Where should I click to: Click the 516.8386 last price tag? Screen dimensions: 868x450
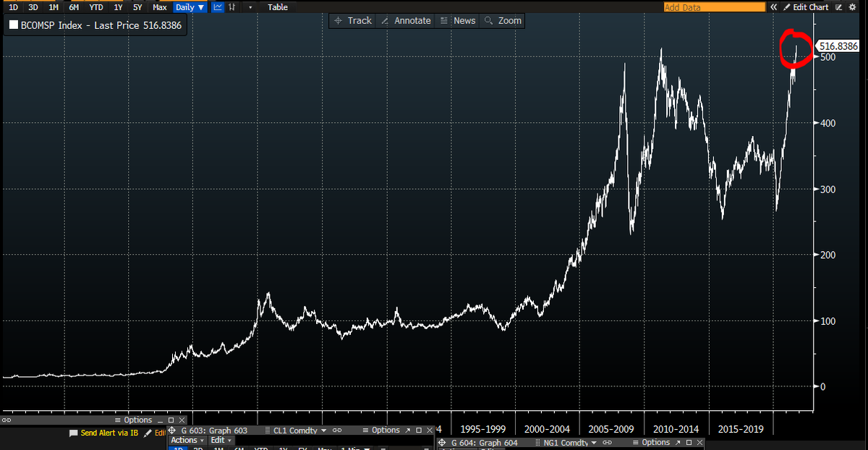[x=838, y=46]
